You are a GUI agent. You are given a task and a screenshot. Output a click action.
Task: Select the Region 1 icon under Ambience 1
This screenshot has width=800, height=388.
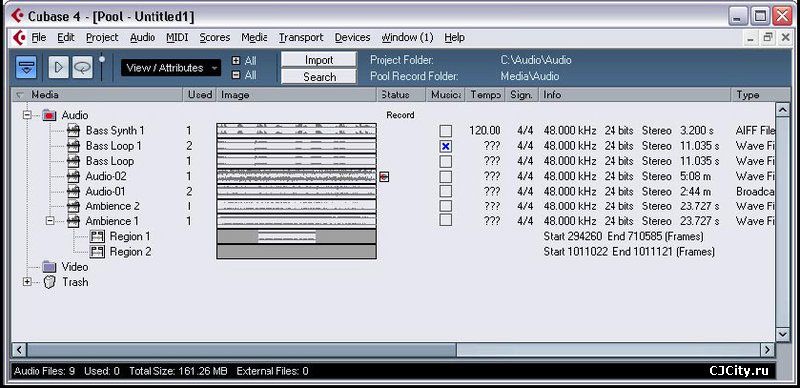point(97,236)
